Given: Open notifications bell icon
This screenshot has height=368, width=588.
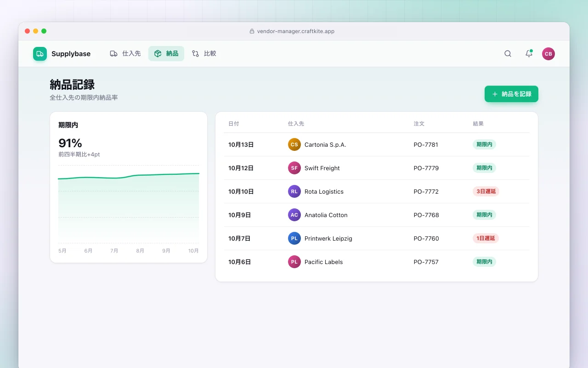Looking at the screenshot, I should (x=529, y=54).
